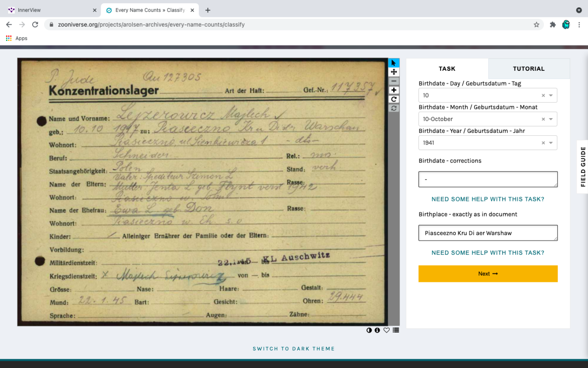Add subject to a collection
This screenshot has width=588, height=368.
(x=396, y=330)
